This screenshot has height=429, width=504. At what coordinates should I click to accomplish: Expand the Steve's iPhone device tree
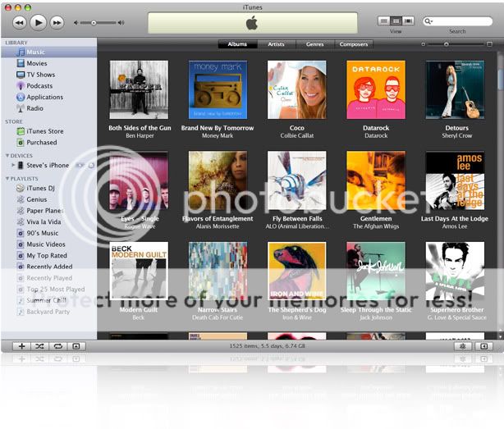12,165
